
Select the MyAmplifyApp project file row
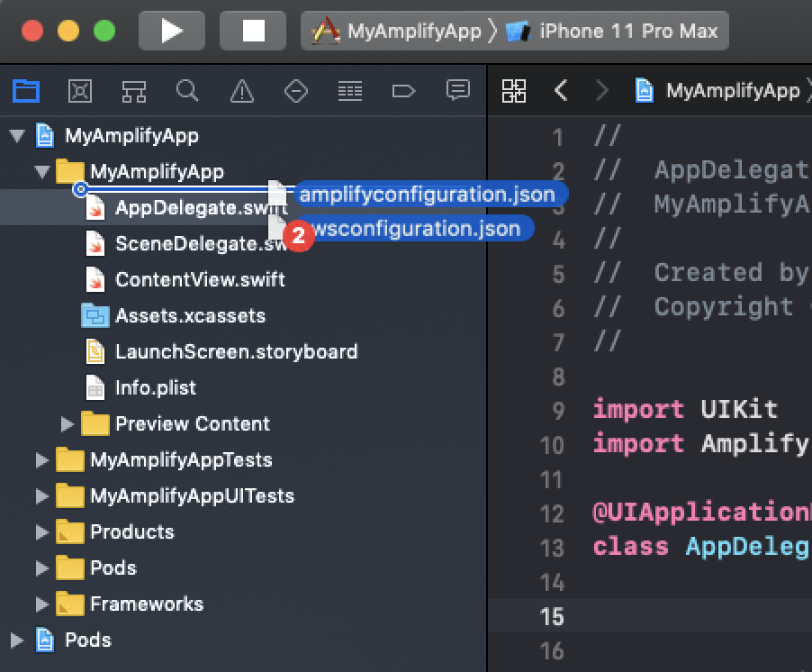[243, 136]
